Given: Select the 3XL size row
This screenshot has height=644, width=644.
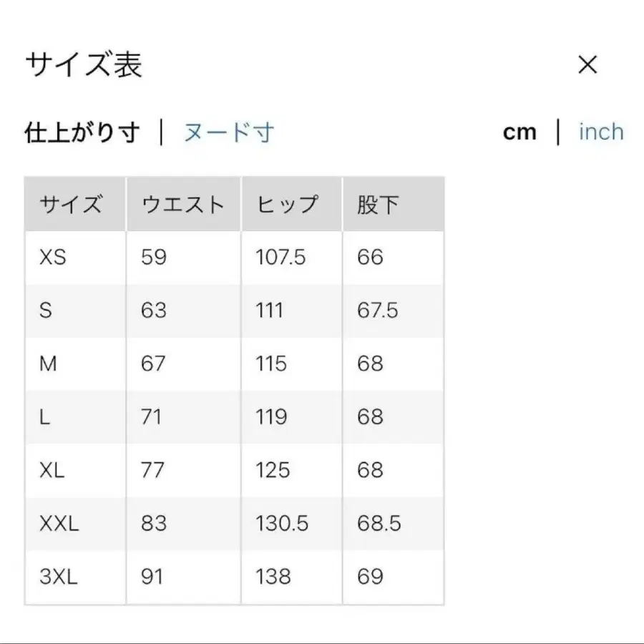Looking at the screenshot, I should pyautogui.click(x=74, y=576).
